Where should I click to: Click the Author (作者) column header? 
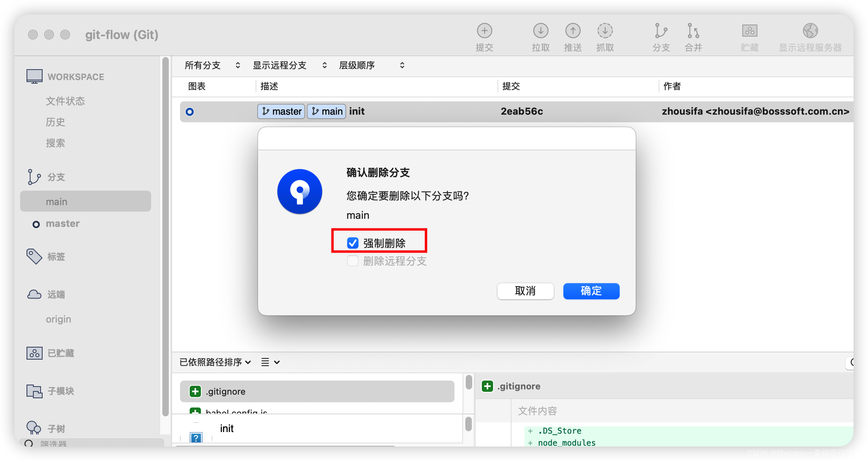(672, 86)
